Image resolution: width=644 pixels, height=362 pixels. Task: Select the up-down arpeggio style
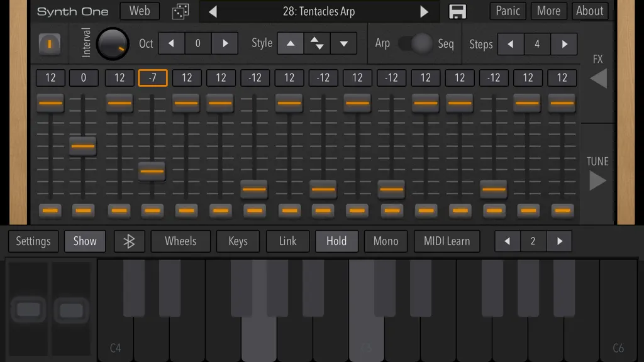(x=317, y=43)
